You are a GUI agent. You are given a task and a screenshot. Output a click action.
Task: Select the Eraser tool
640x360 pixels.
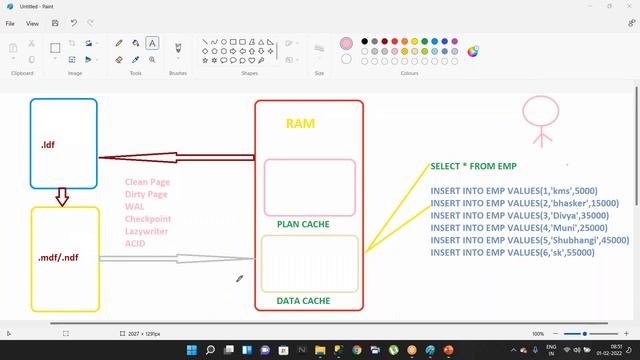119,60
